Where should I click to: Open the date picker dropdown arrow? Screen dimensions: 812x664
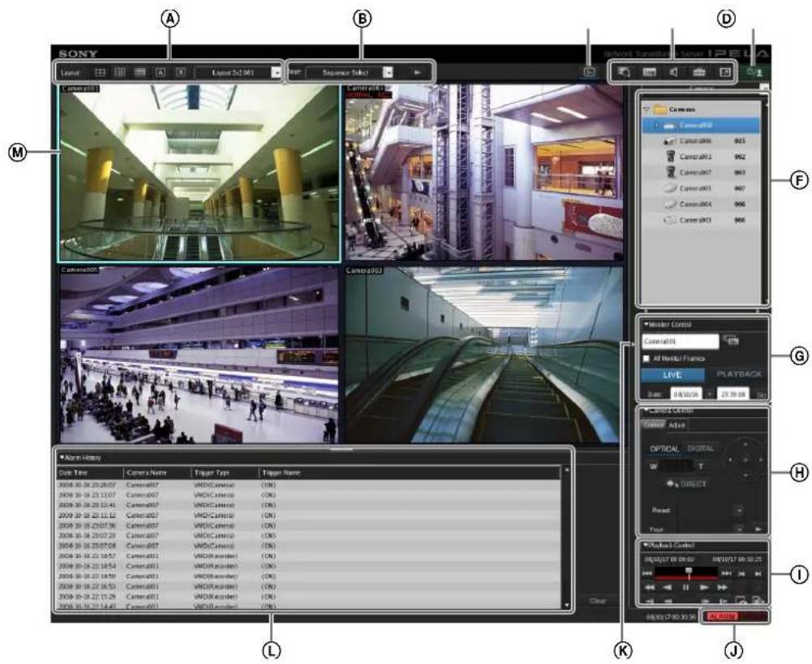click(x=709, y=394)
